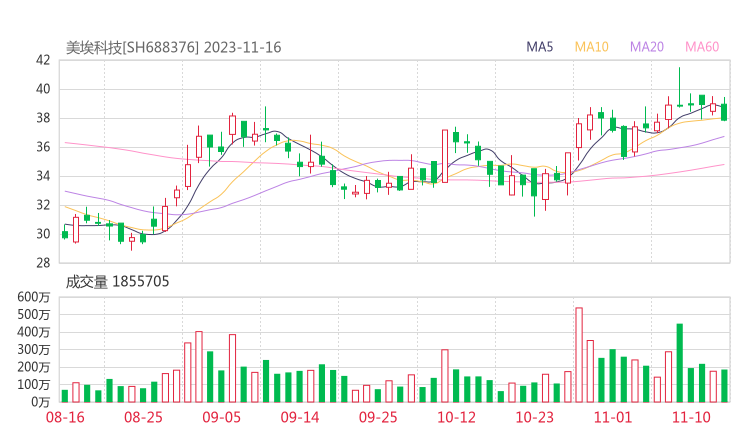Click the 400万 volume axis label

[x=34, y=332]
